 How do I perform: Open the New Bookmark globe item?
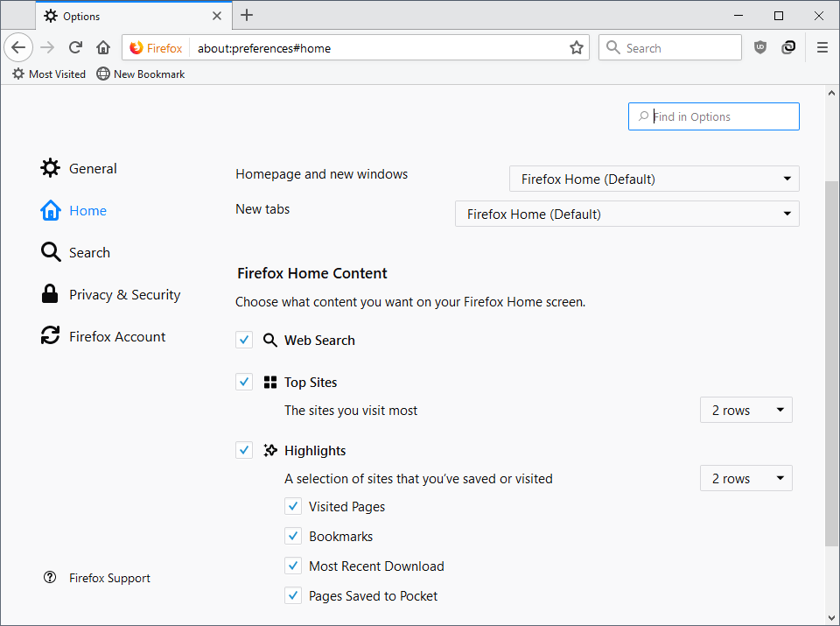[103, 74]
